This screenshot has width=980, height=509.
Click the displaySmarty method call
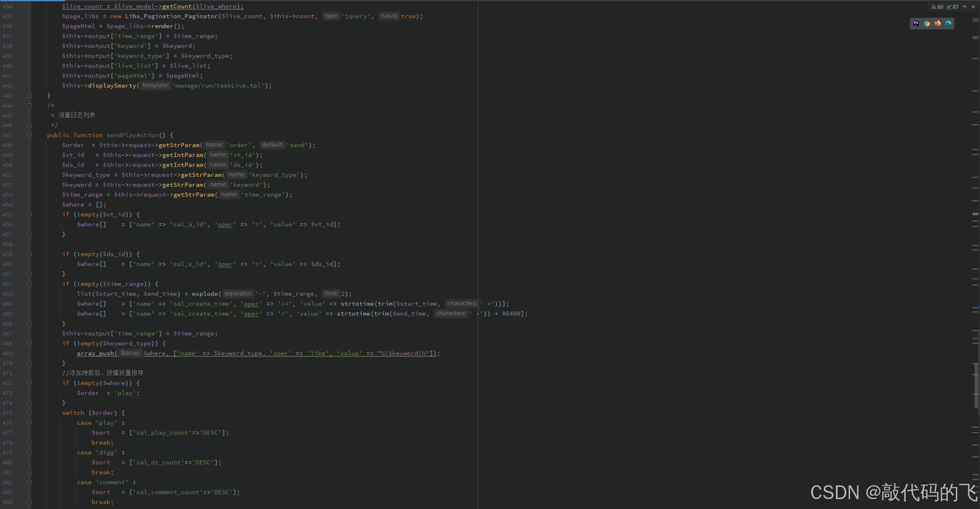(111, 86)
